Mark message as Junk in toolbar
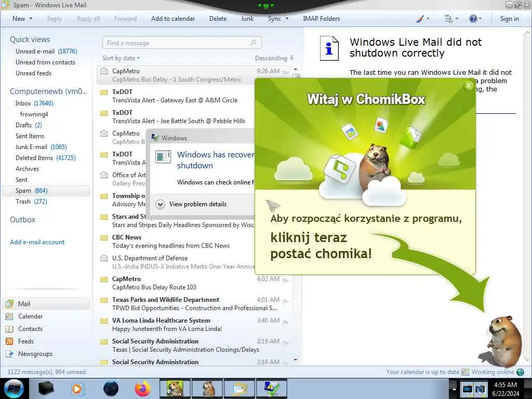Viewport: 532px width, 399px height. point(247,19)
